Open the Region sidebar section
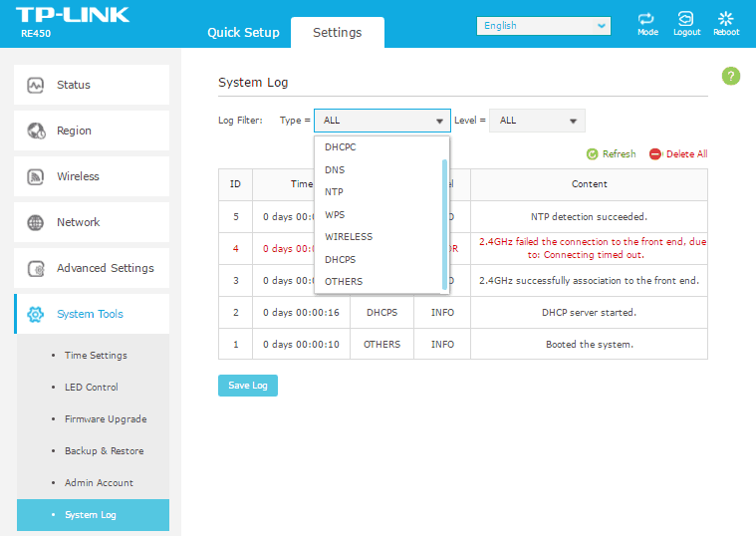This screenshot has height=536, width=756. point(92,131)
